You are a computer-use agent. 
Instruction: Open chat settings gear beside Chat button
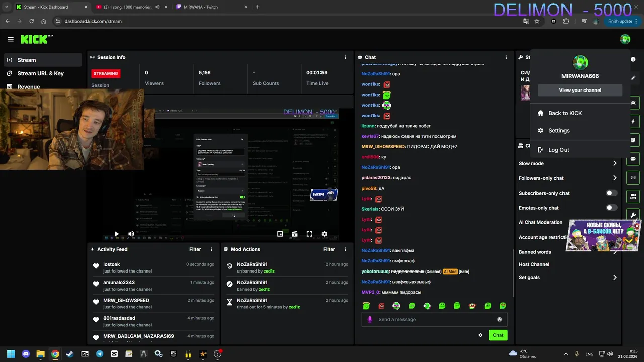tap(480, 335)
